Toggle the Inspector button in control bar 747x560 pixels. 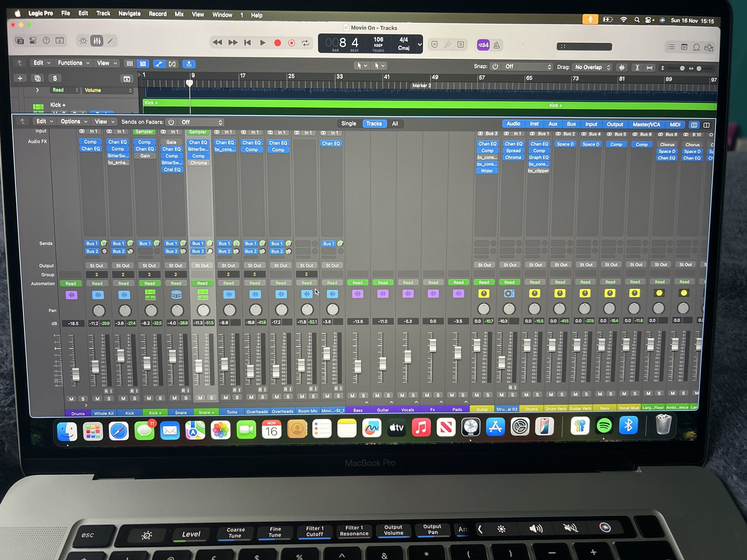[33, 41]
